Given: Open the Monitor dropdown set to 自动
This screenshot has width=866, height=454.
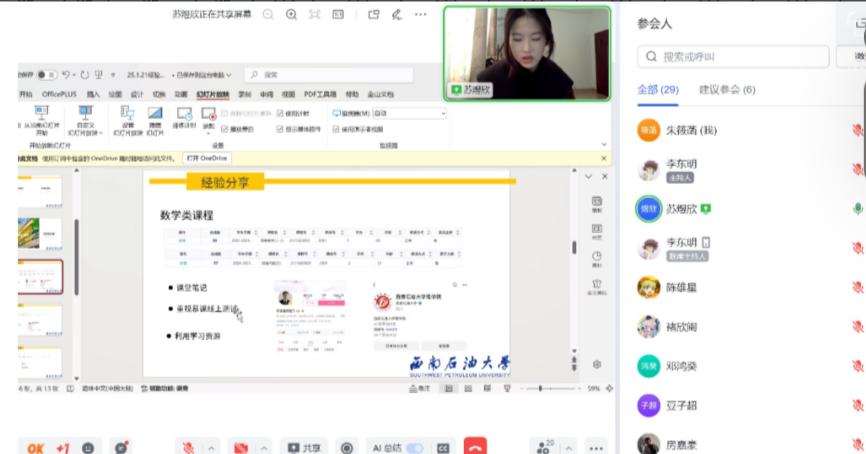Looking at the screenshot, I should (x=409, y=113).
